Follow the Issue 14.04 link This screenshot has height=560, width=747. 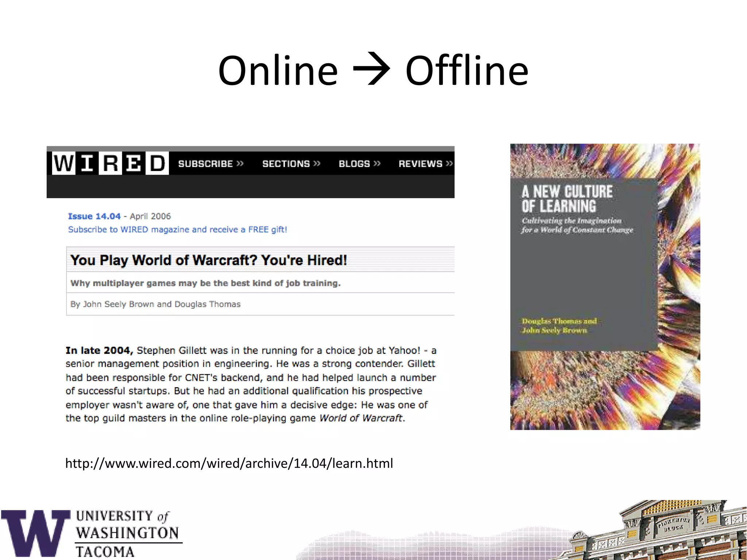94,216
